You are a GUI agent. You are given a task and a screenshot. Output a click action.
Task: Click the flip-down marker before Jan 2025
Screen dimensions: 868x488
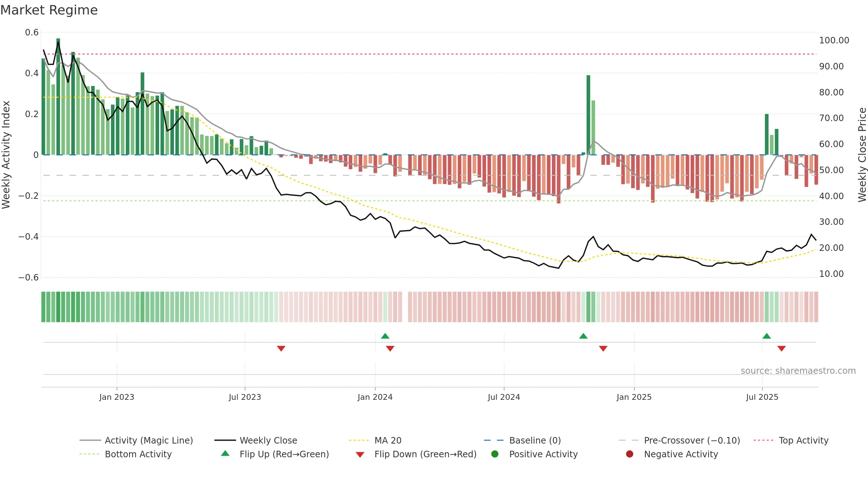click(x=603, y=348)
